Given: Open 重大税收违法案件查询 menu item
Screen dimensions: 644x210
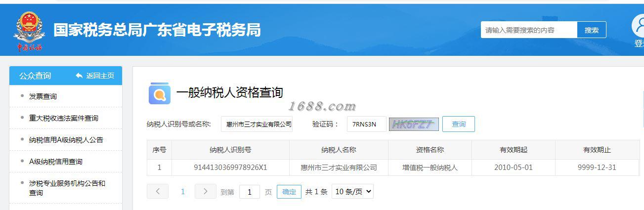Looking at the screenshot, I should click(x=64, y=118).
